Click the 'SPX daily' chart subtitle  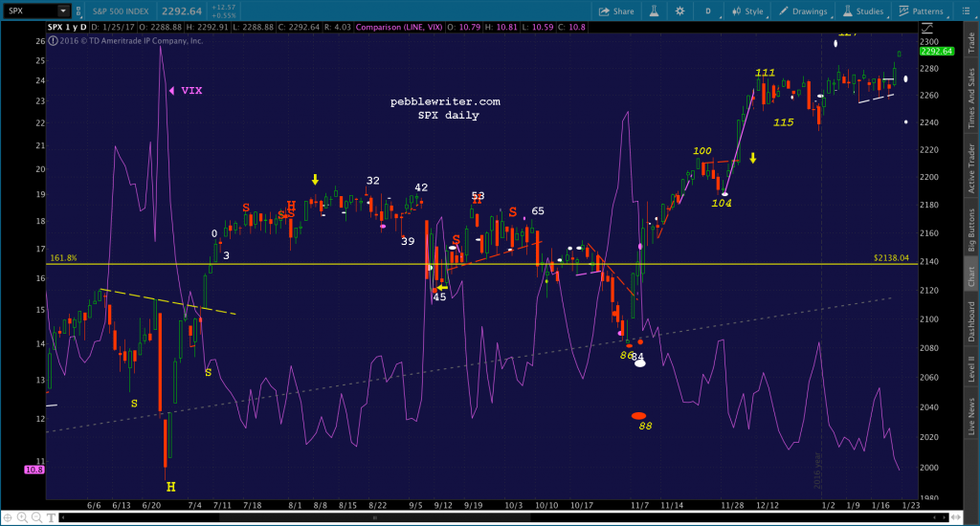click(x=448, y=115)
